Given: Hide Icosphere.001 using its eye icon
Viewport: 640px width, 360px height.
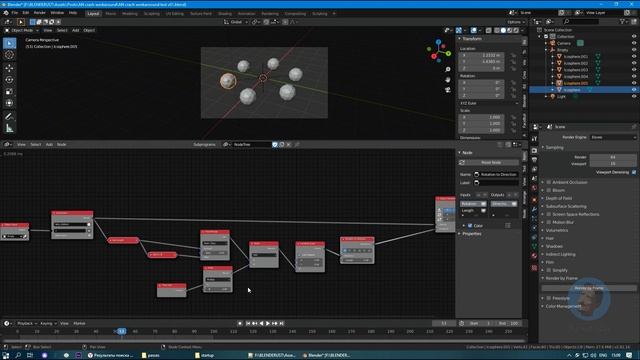Looking at the screenshot, I should [x=634, y=56].
